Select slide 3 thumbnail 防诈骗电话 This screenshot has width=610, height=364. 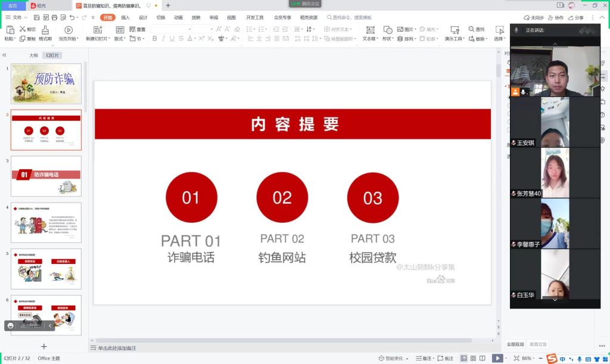[x=46, y=176]
